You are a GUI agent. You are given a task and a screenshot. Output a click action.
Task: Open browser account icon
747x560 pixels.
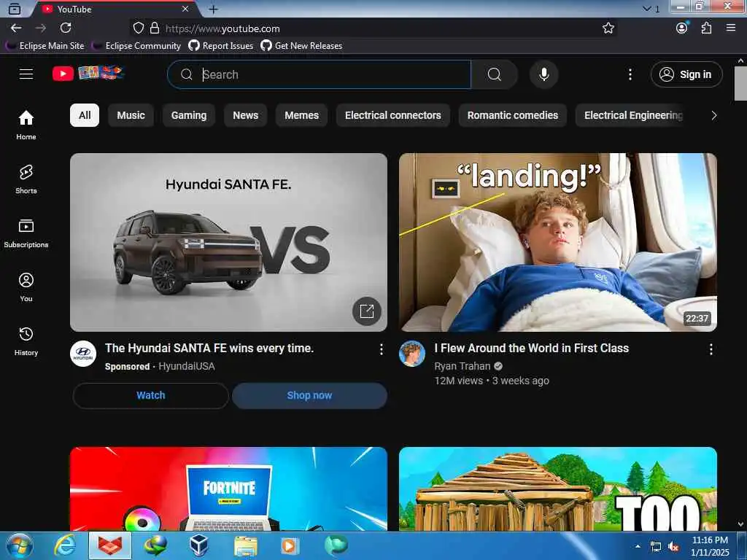(682, 28)
